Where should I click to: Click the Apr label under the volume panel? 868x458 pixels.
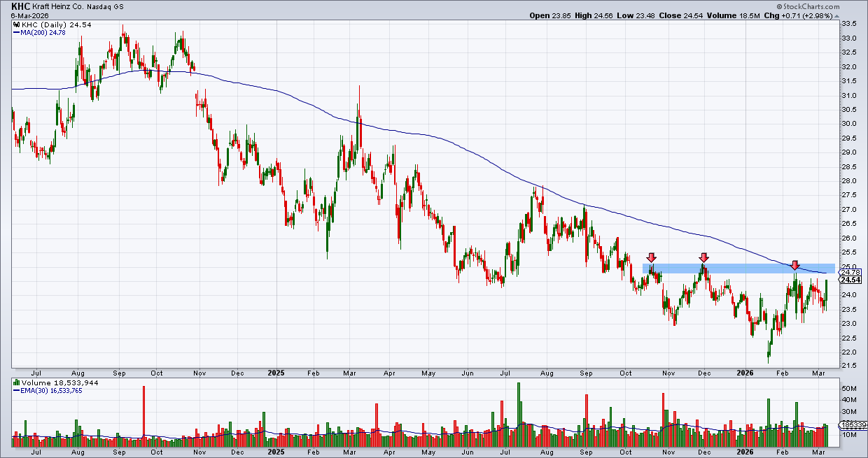click(389, 452)
